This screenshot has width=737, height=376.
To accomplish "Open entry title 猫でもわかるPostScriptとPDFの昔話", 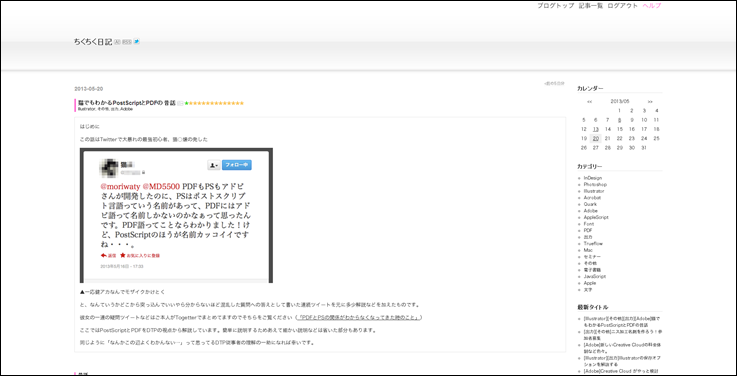I will click(x=127, y=103).
